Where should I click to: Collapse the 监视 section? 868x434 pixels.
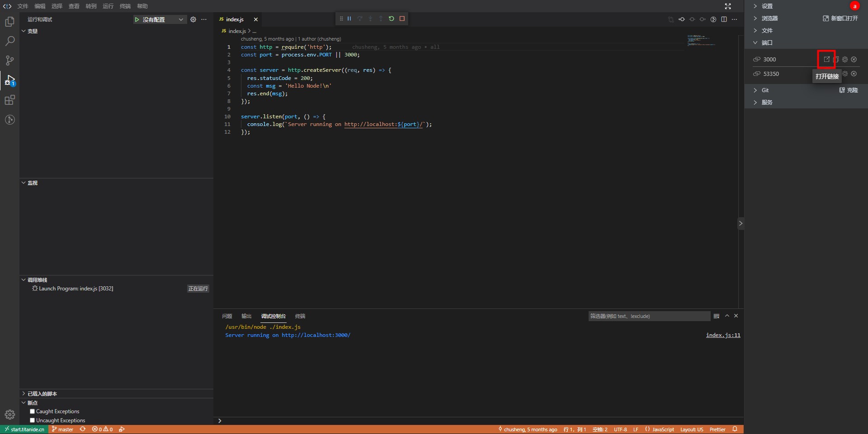click(116, 183)
